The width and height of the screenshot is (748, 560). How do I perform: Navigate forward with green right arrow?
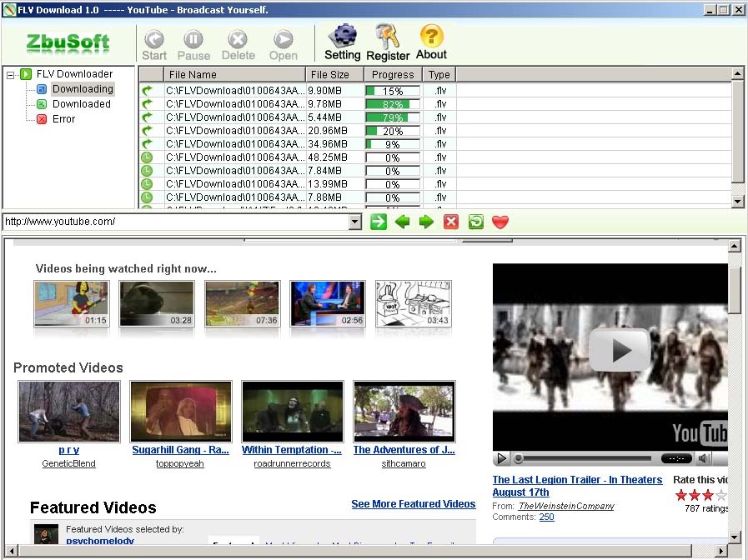pyautogui.click(x=427, y=222)
